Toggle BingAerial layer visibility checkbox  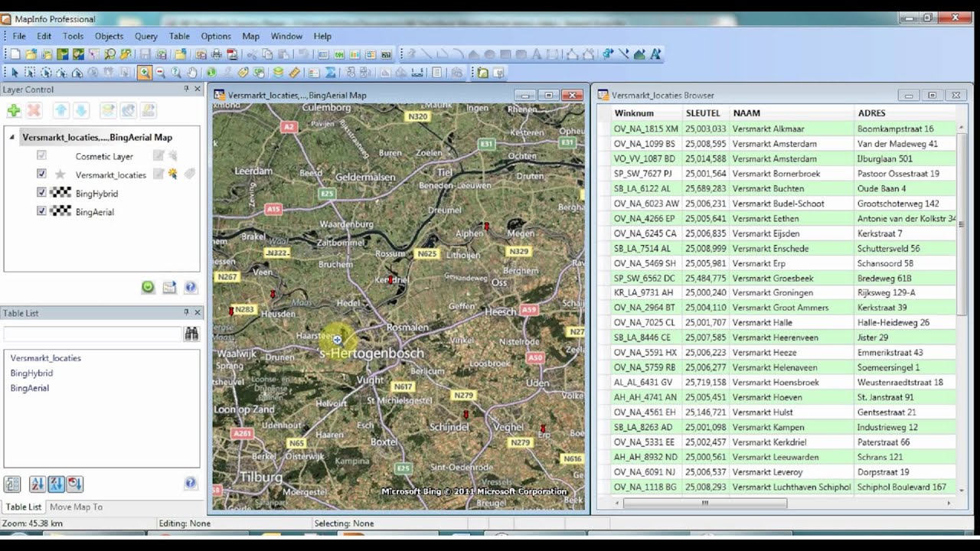click(42, 211)
